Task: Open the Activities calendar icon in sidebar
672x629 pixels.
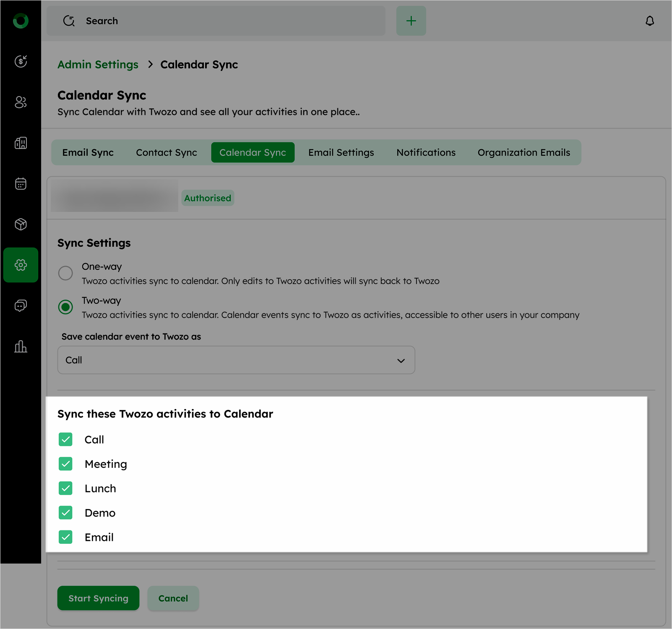Action: pos(21,184)
